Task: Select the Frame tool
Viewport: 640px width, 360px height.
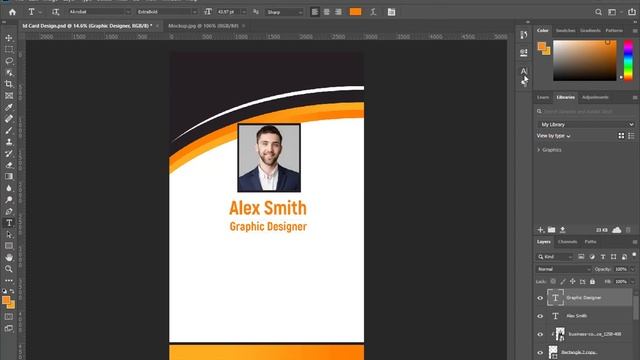Action: [x=9, y=96]
